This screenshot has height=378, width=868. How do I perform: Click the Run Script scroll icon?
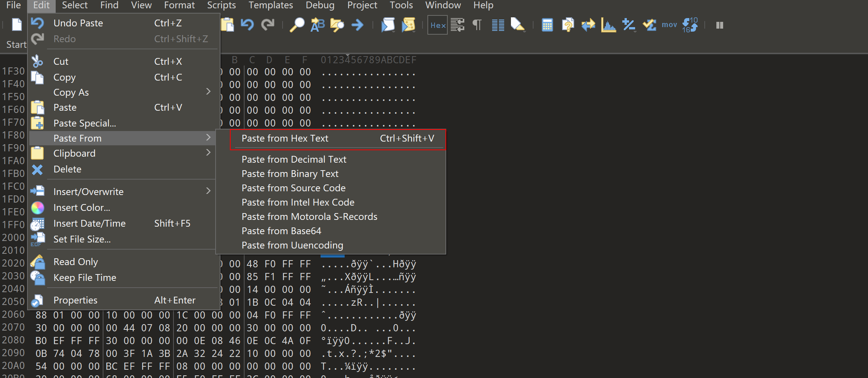coord(388,25)
